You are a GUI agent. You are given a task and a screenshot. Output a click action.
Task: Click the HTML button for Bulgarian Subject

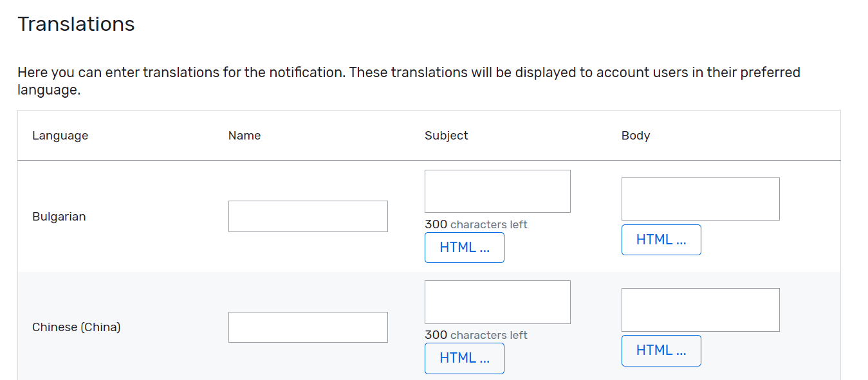[x=464, y=247]
